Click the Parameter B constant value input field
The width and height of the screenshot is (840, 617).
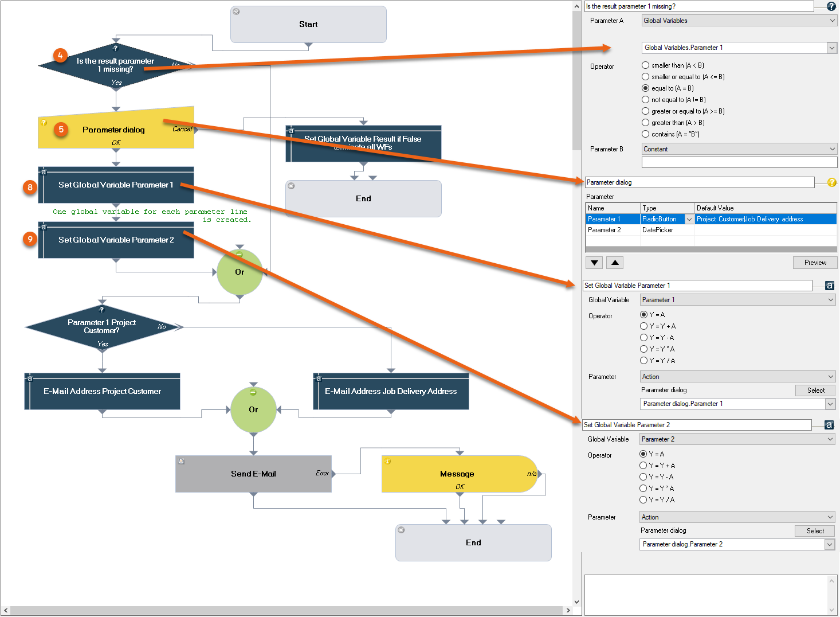[739, 162]
